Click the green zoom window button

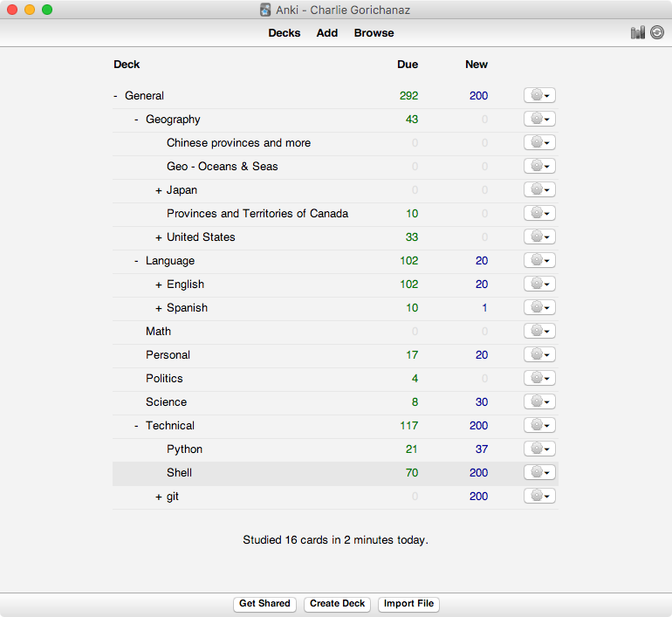[x=47, y=10]
